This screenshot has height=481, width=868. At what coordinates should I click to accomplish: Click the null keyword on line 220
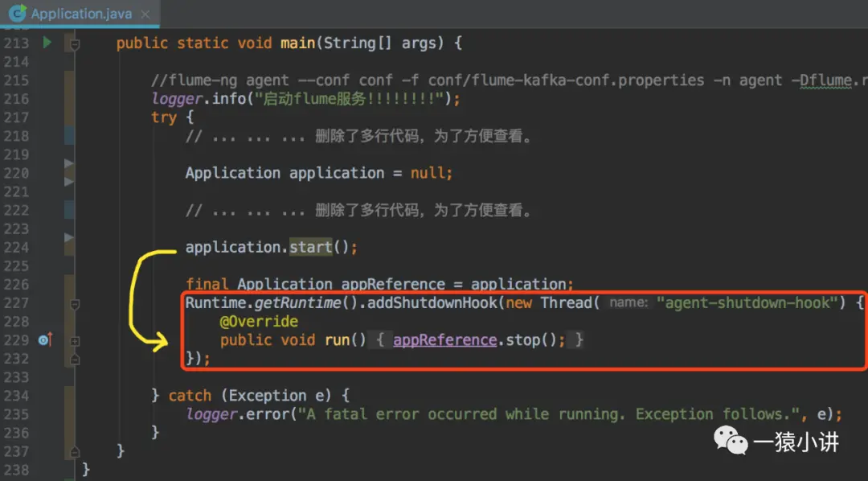coord(428,173)
